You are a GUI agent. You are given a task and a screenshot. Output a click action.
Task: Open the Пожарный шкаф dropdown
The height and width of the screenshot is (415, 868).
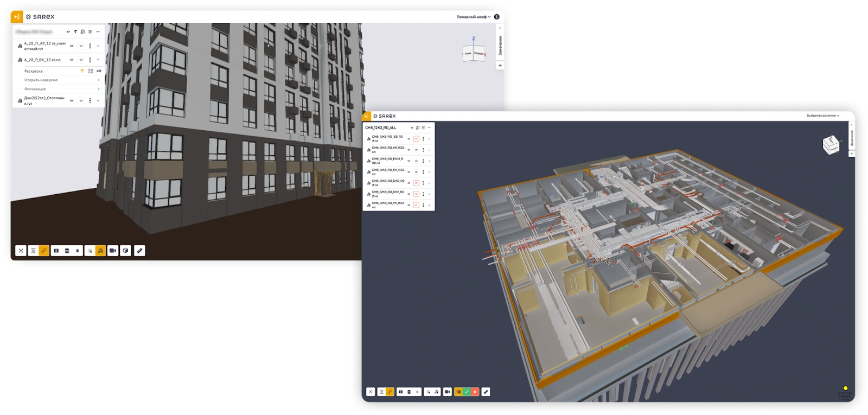click(x=473, y=17)
